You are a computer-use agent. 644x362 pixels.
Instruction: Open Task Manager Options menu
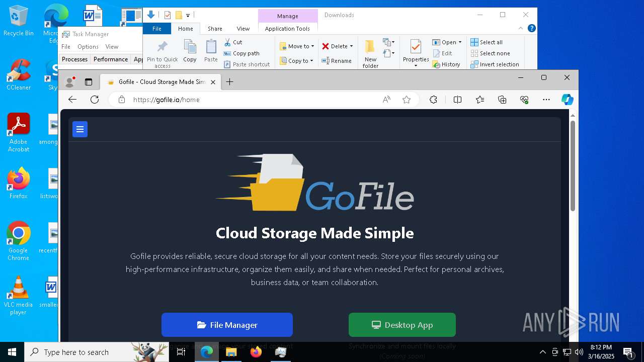click(x=88, y=47)
